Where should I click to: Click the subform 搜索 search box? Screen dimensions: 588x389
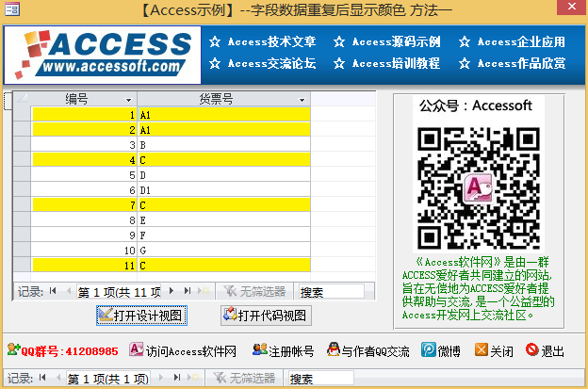[332, 292]
